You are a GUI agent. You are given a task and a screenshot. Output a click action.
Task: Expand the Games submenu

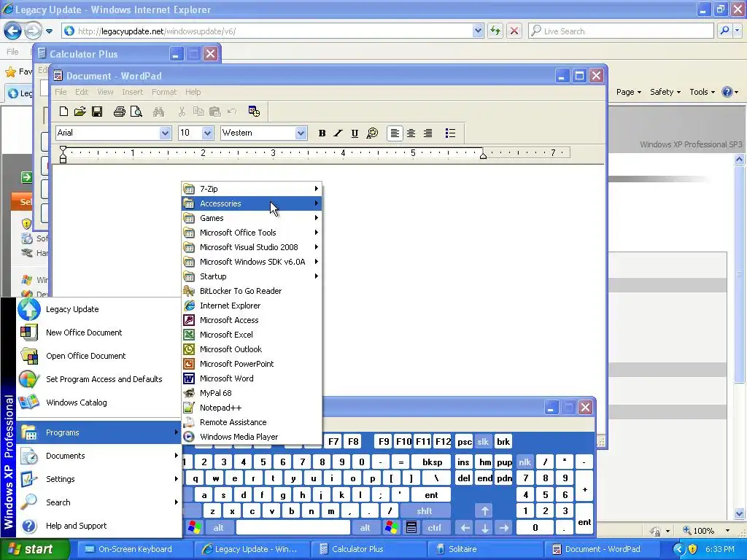(x=252, y=218)
